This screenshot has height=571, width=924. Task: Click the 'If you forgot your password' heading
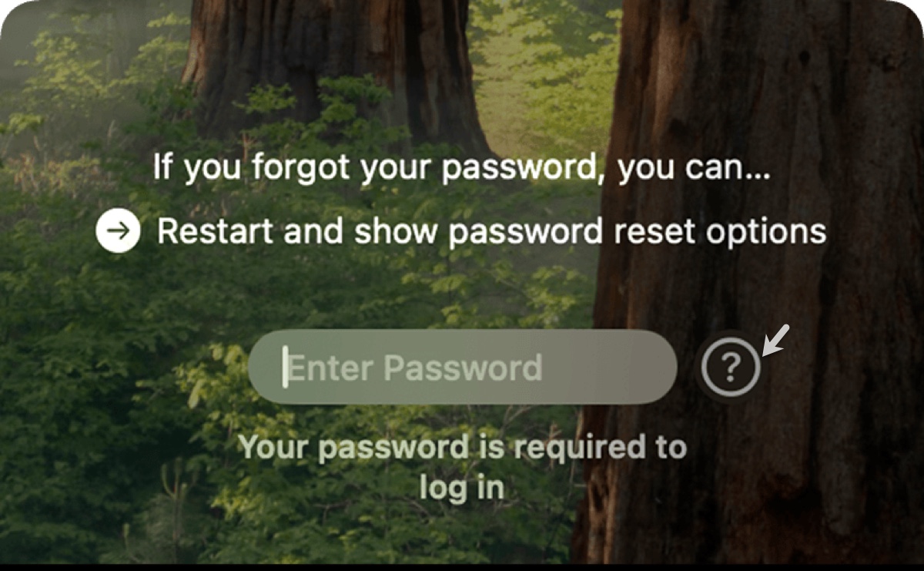tap(461, 167)
